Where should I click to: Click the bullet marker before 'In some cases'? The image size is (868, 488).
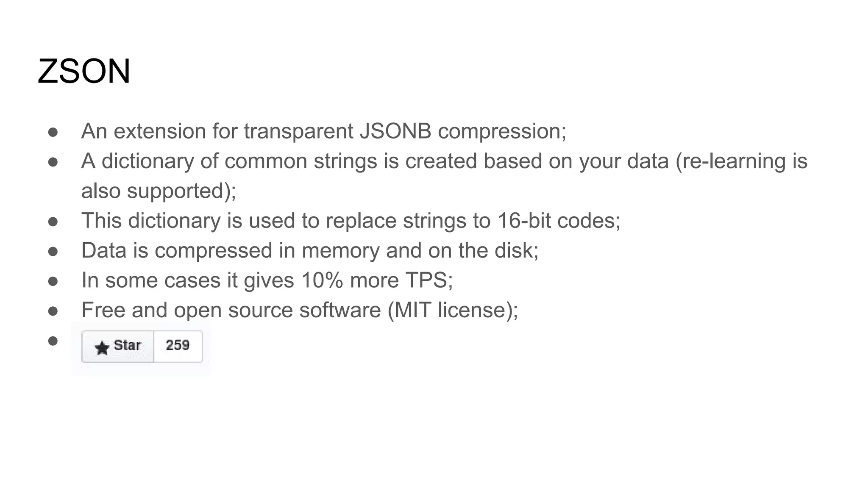click(x=53, y=281)
